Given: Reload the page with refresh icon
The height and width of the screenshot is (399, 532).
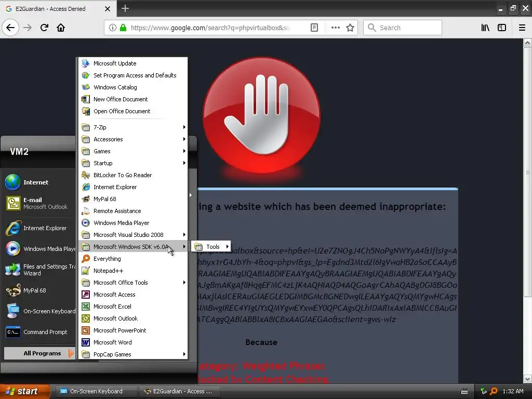Looking at the screenshot, I should (44, 28).
